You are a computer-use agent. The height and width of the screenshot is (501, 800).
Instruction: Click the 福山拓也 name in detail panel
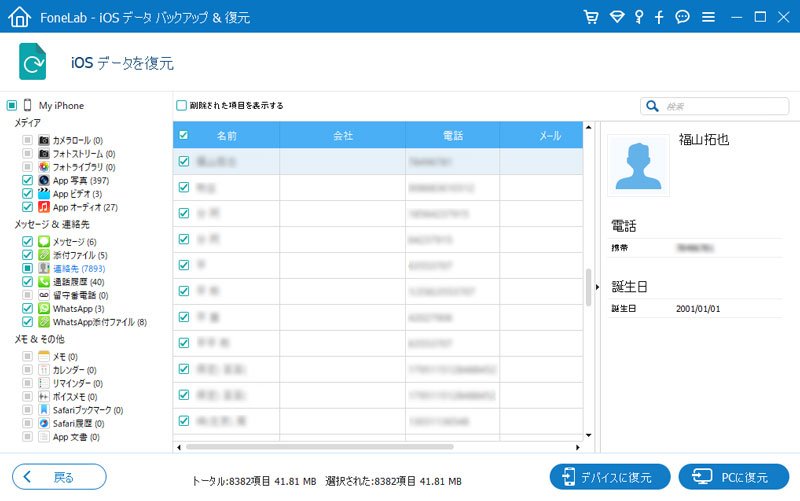(x=704, y=139)
